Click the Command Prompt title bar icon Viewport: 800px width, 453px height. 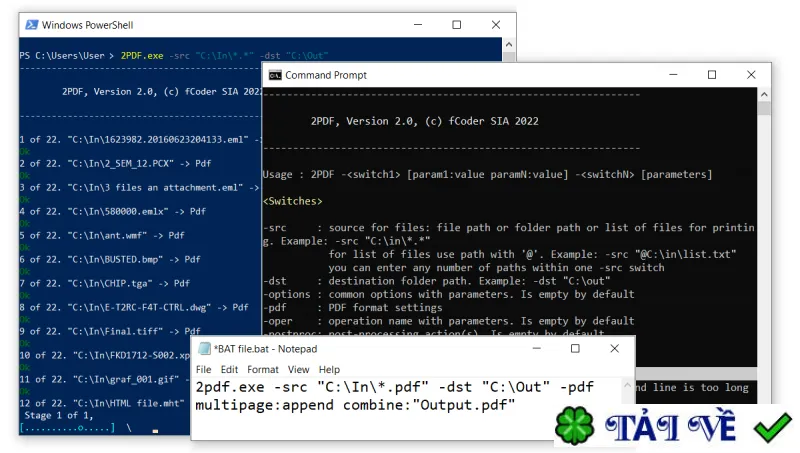[275, 75]
